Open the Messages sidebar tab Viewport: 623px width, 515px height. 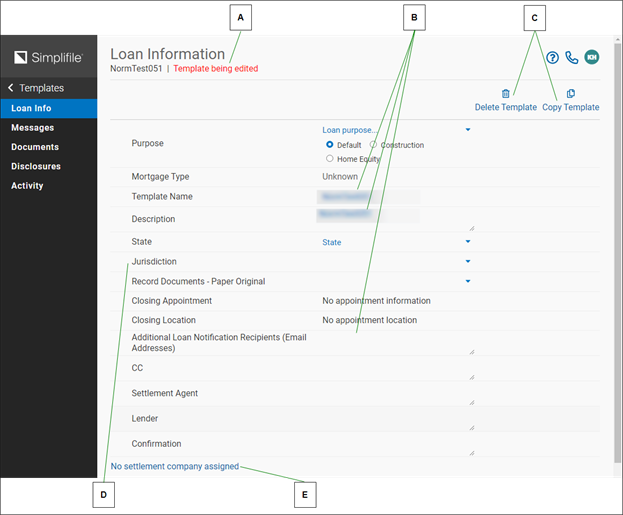click(48, 128)
